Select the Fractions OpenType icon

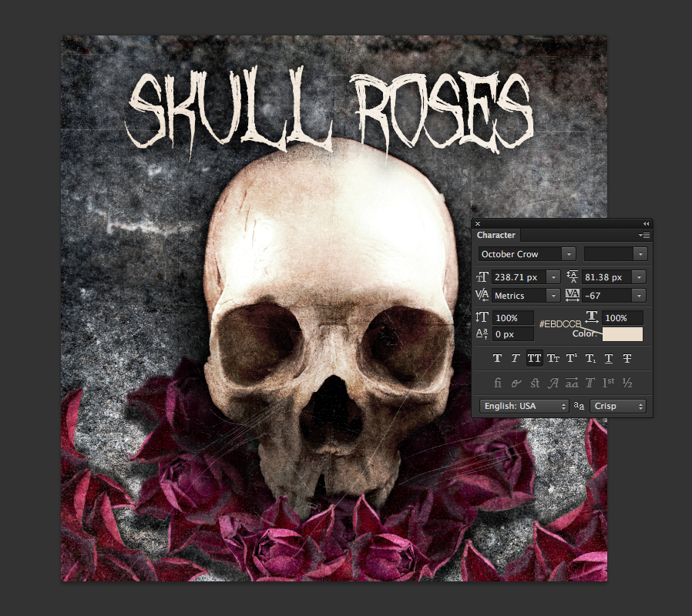pos(628,383)
